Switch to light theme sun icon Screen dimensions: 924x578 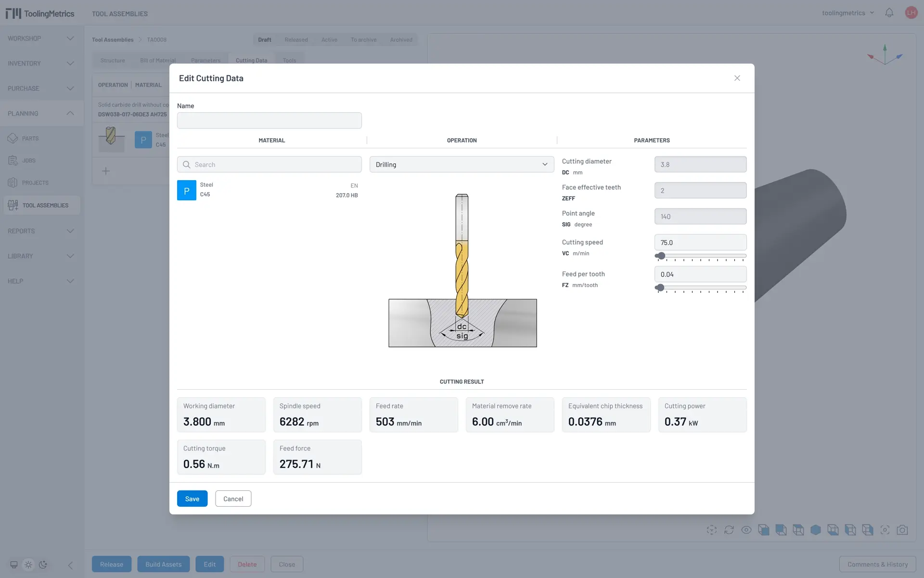28,565
